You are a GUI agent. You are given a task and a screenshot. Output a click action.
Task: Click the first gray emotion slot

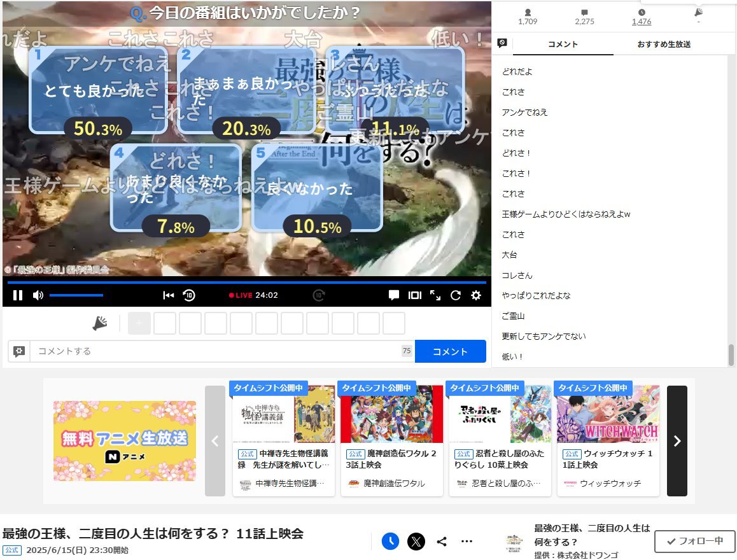coord(139,323)
